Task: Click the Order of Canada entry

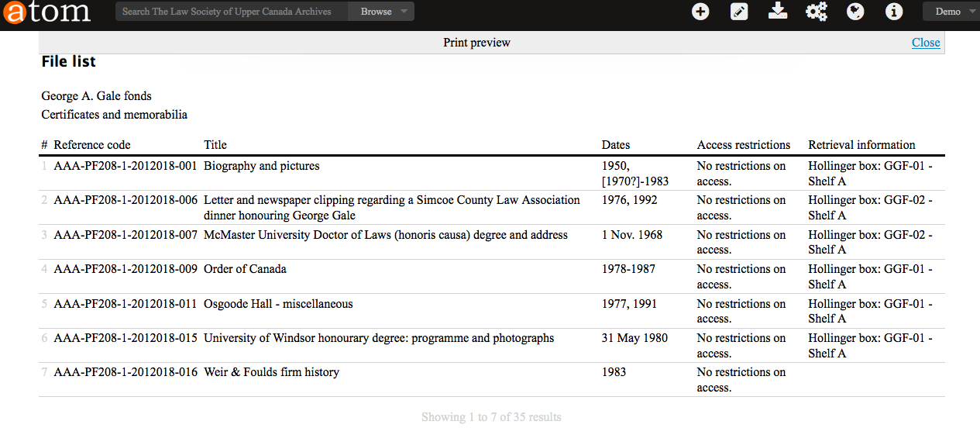Action: (x=245, y=269)
